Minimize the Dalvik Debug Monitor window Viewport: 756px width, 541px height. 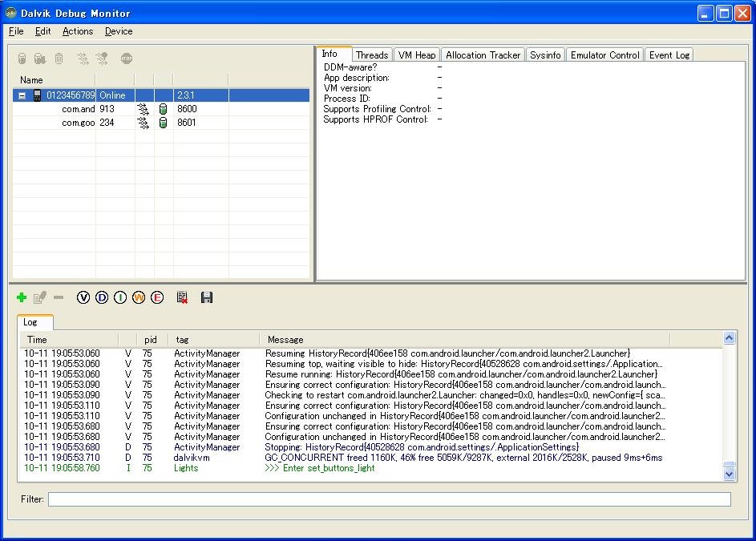(x=705, y=13)
